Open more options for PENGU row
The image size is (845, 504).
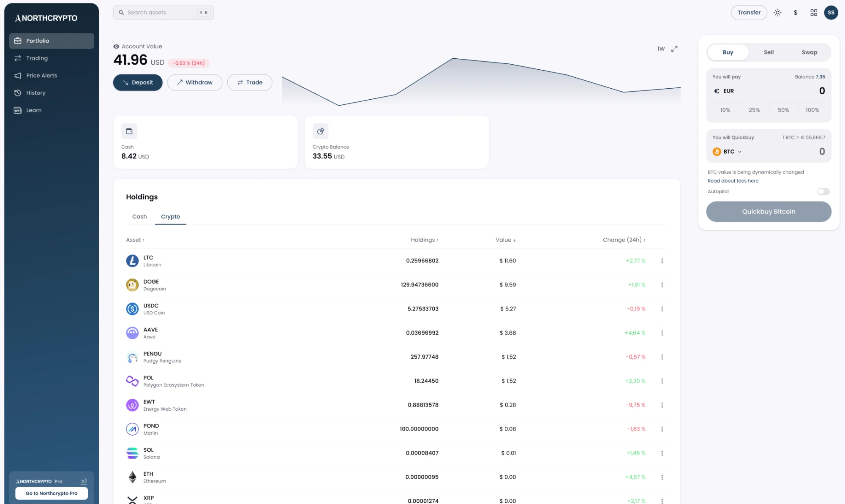662,357
